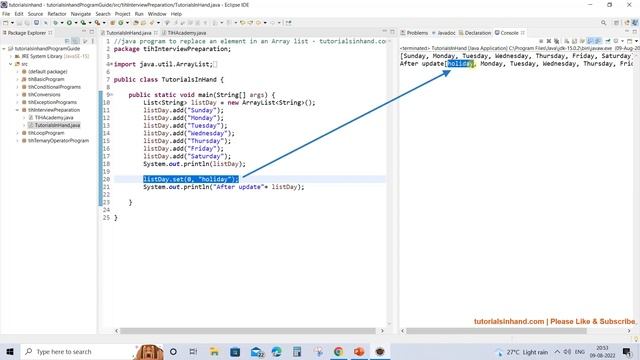This screenshot has height=360, width=640.
Task: Click the Eclipse icon in the taskbar
Action: click(x=380, y=351)
